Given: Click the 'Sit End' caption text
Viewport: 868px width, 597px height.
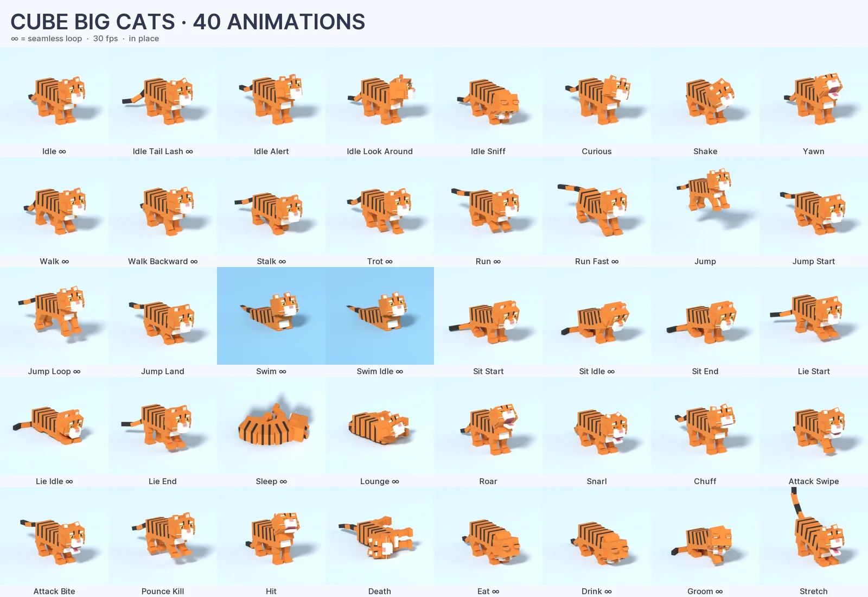Looking at the screenshot, I should (705, 371).
